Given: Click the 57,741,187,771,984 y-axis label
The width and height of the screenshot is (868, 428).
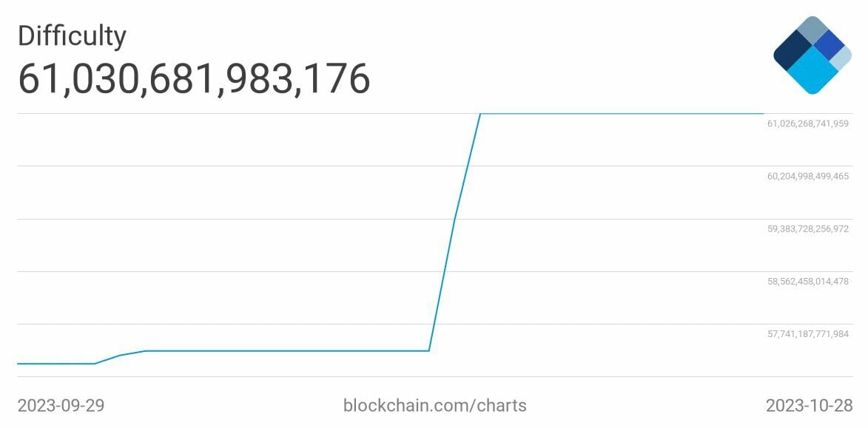Looking at the screenshot, I should [x=808, y=334].
